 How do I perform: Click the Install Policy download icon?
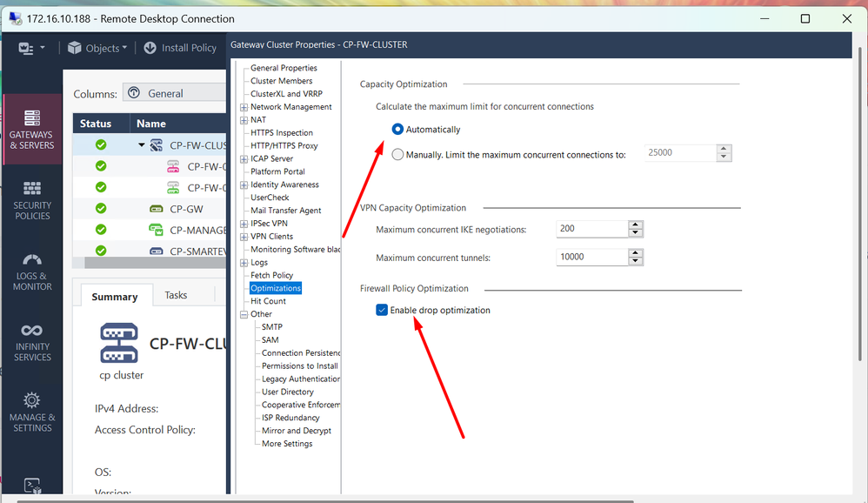(x=150, y=48)
